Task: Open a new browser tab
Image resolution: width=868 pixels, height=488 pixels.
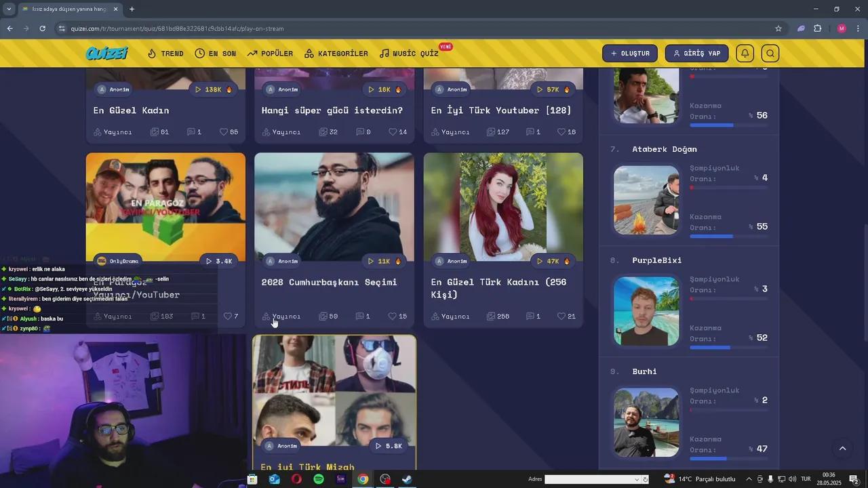Action: click(132, 9)
